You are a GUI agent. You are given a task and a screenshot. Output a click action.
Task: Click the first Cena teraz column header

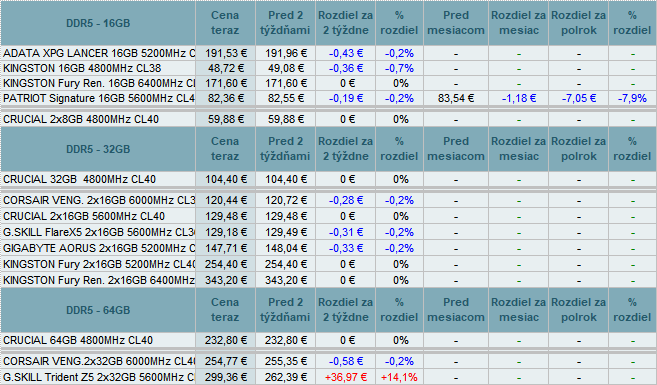coord(225,23)
